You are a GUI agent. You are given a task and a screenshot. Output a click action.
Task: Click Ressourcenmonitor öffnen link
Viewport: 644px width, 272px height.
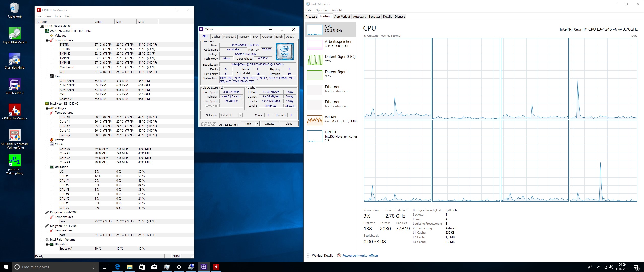click(x=360, y=256)
